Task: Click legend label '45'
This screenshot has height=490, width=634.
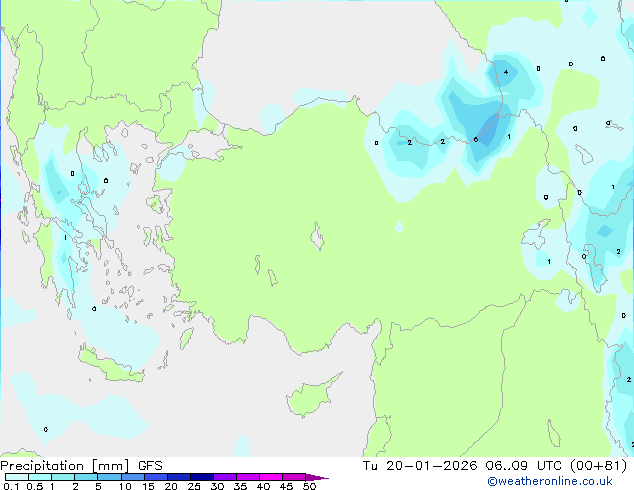Action: tap(286, 486)
